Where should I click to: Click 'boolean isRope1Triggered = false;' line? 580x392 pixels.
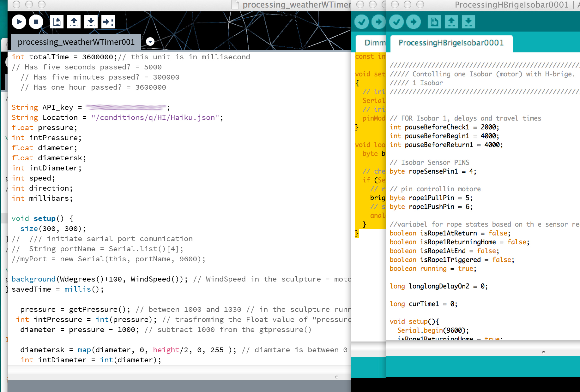[x=452, y=260]
